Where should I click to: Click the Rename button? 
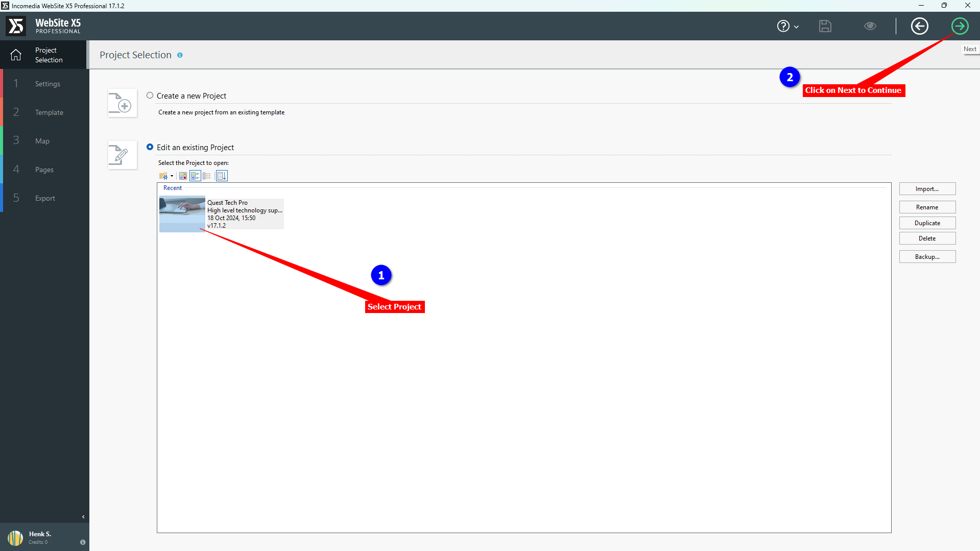pos(927,207)
